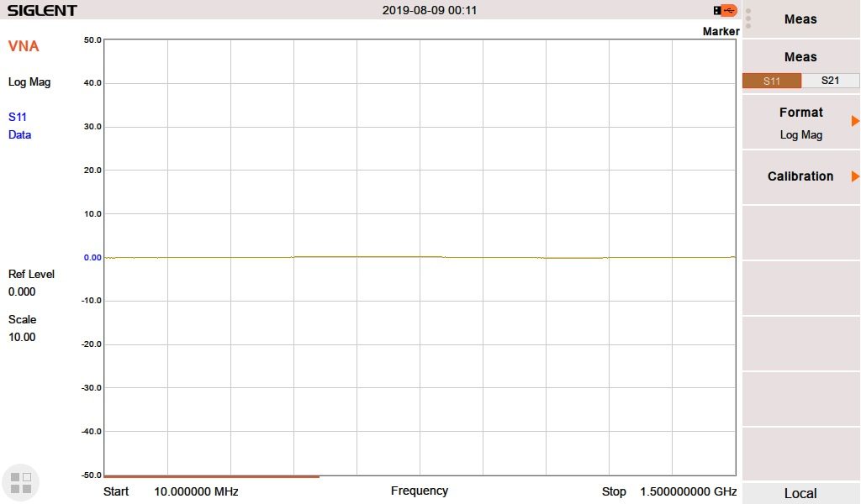The width and height of the screenshot is (861, 504).
Task: Click the date and time display
Action: click(430, 10)
